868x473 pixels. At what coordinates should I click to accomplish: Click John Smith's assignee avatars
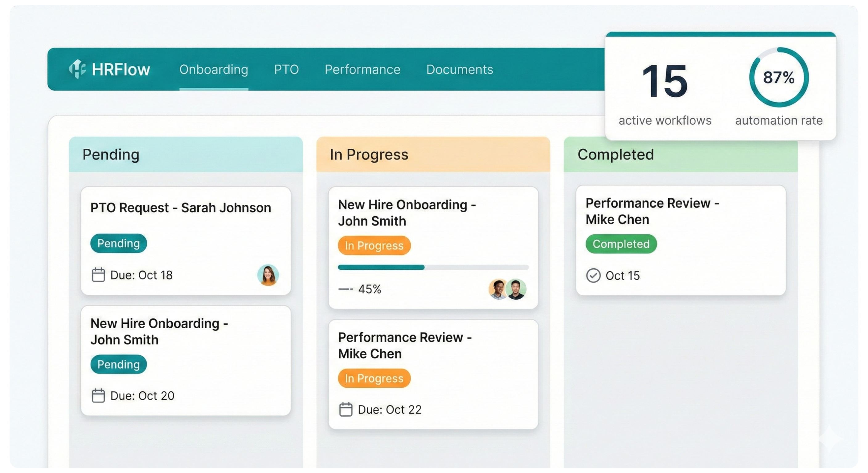(x=507, y=289)
